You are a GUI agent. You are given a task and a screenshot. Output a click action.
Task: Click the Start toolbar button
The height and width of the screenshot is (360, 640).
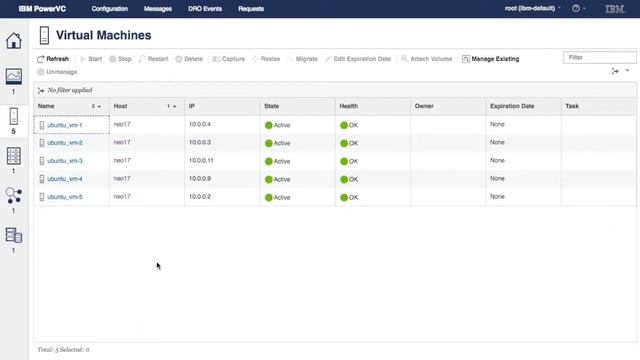[x=91, y=59]
